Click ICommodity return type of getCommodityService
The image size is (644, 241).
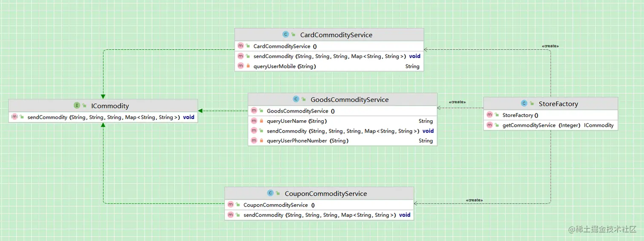click(599, 125)
